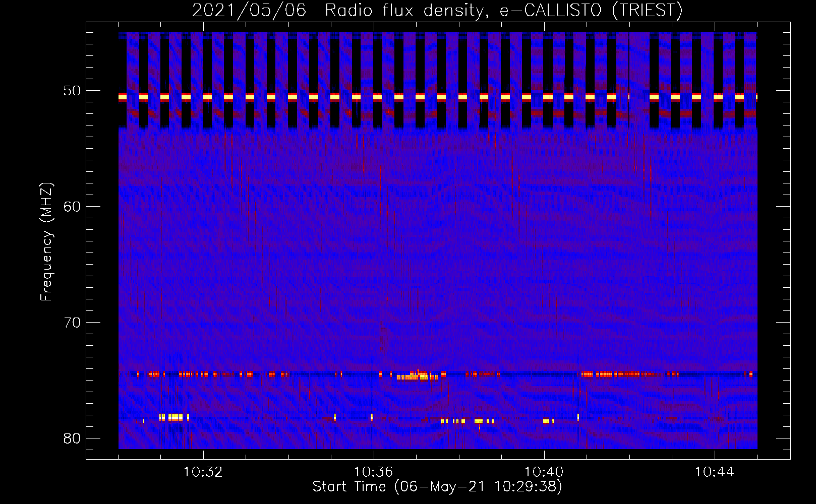Click the 10:36 time tick label

tap(373, 472)
